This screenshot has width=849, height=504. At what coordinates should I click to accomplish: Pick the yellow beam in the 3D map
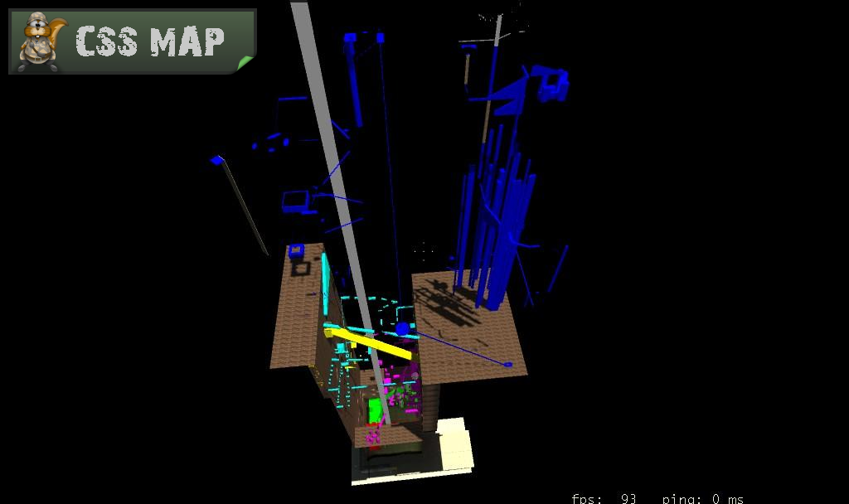(369, 342)
